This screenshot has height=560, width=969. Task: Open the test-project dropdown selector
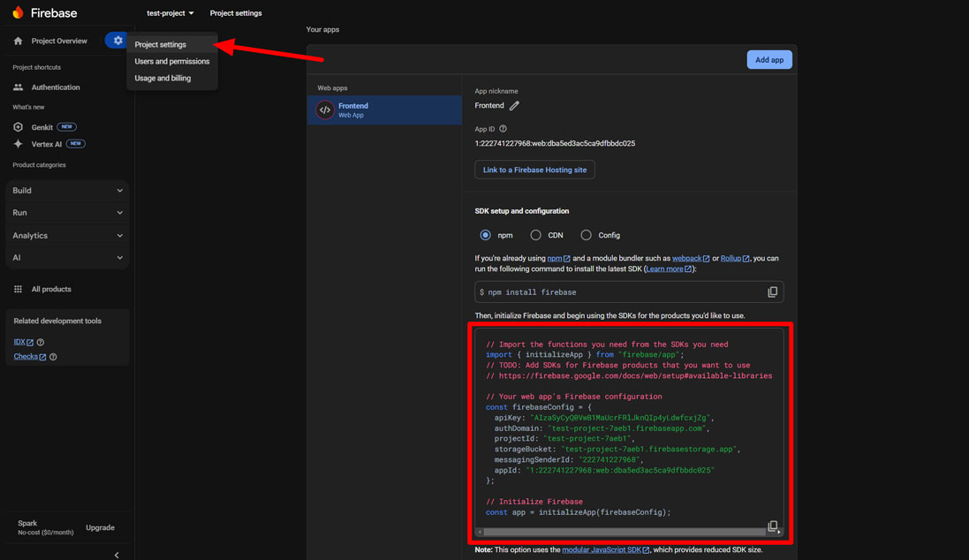[170, 13]
